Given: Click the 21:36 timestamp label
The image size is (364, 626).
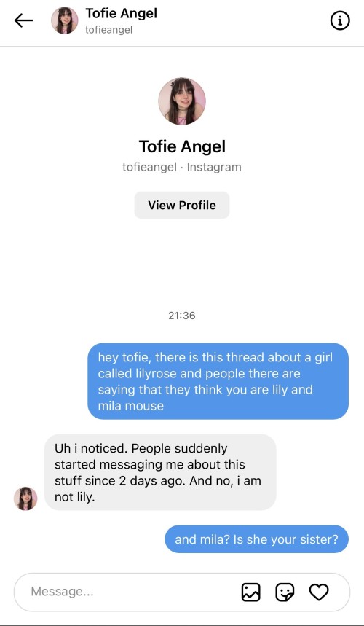Looking at the screenshot, I should click(182, 316).
